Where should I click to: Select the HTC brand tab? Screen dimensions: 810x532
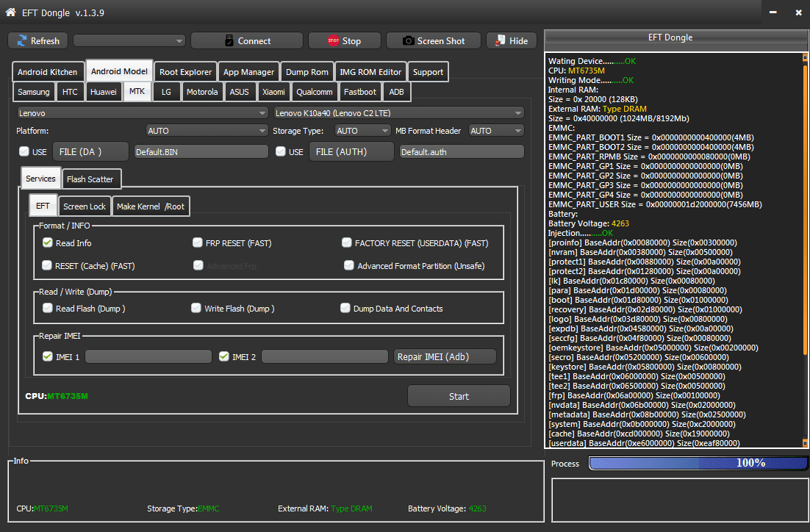[x=70, y=92]
